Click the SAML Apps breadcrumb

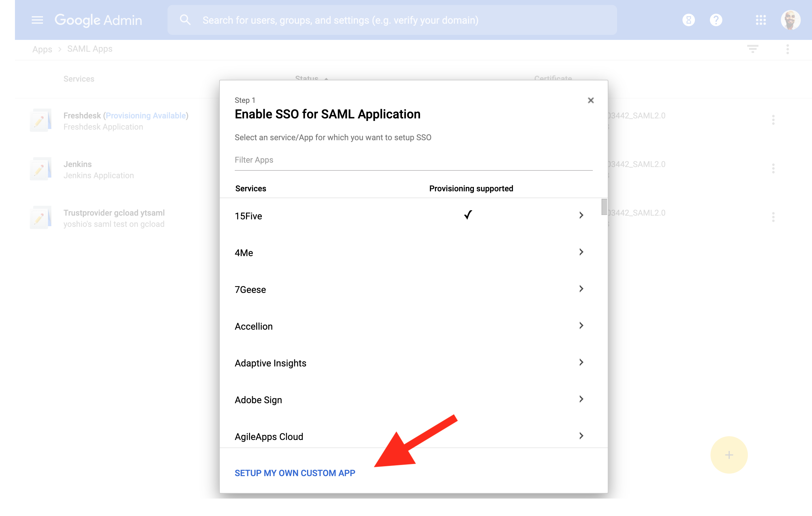click(90, 49)
